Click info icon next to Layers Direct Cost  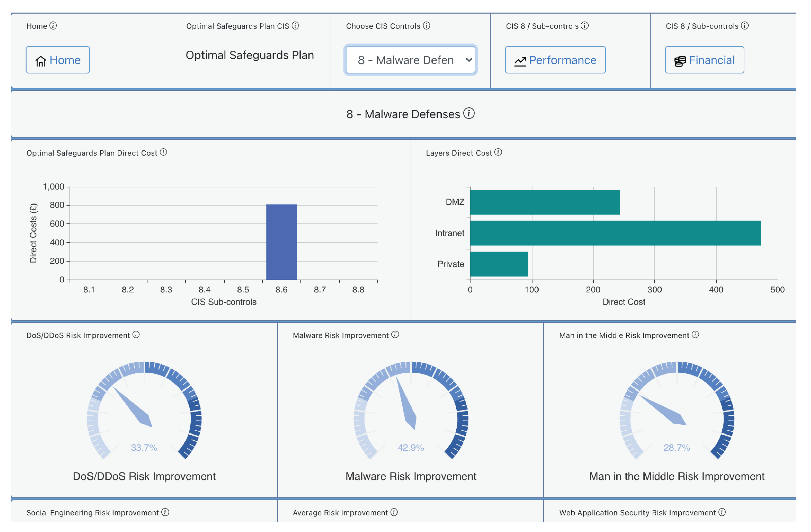[498, 152]
